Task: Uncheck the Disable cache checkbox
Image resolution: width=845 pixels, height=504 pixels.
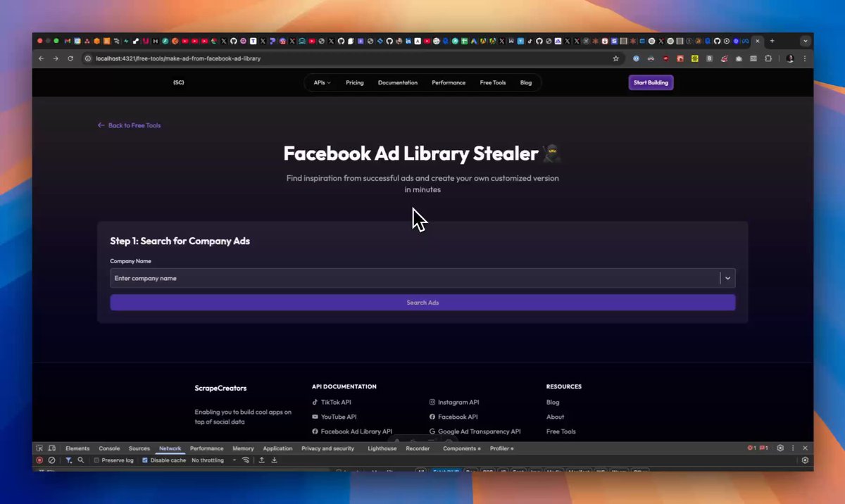Action: [x=145, y=460]
